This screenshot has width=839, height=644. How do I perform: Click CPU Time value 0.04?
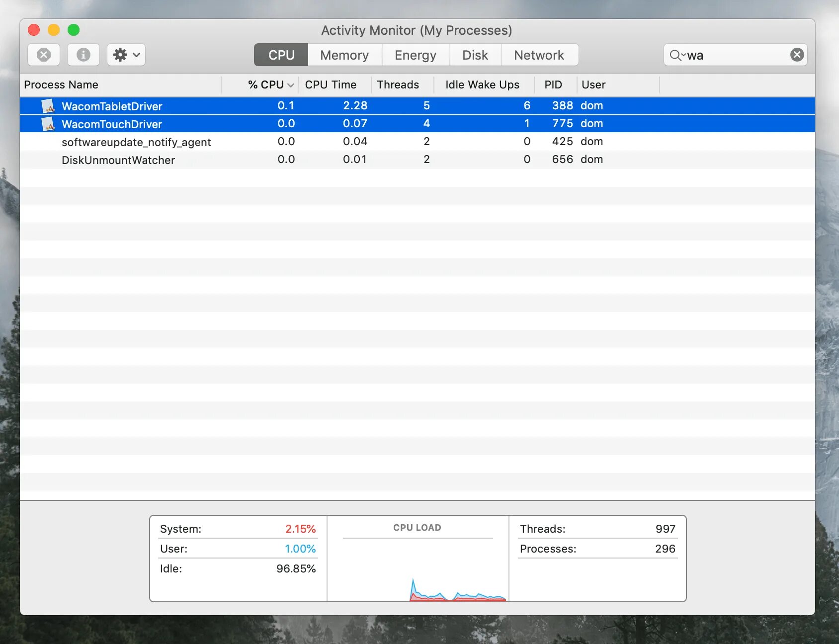point(355,141)
